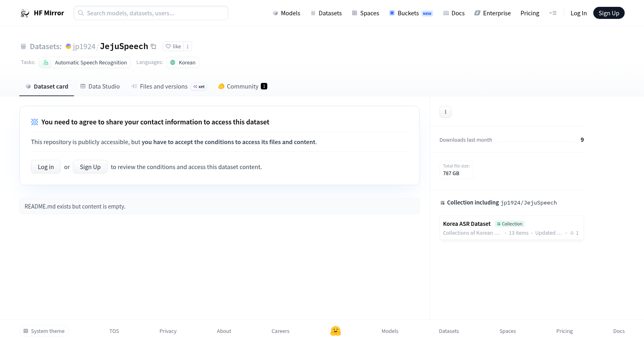Screen dimensions: 644x345
Task: Open Datasets in the top navigation
Action: [326, 13]
